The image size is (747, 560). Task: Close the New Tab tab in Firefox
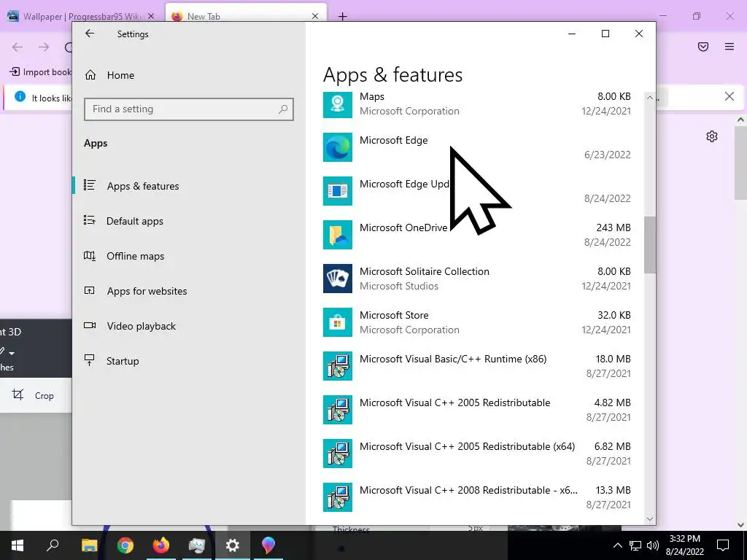(x=315, y=16)
